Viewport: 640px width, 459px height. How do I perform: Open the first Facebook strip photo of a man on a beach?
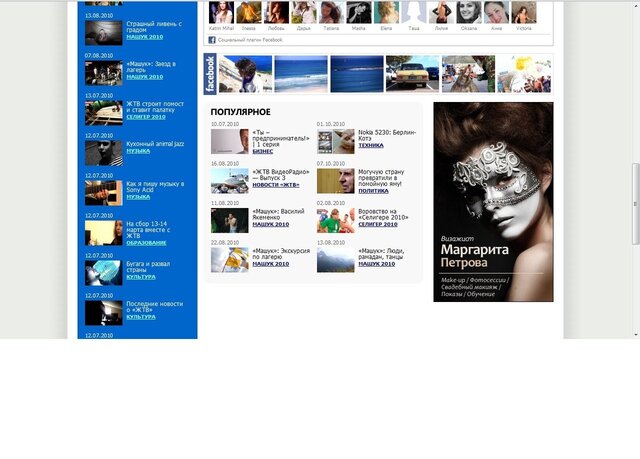(x=245, y=74)
